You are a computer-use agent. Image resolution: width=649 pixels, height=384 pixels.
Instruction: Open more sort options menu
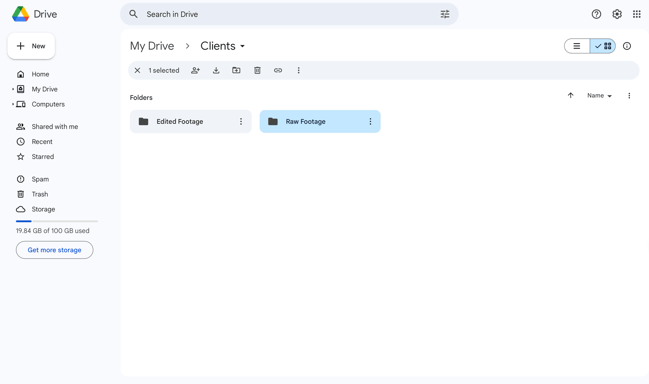629,96
